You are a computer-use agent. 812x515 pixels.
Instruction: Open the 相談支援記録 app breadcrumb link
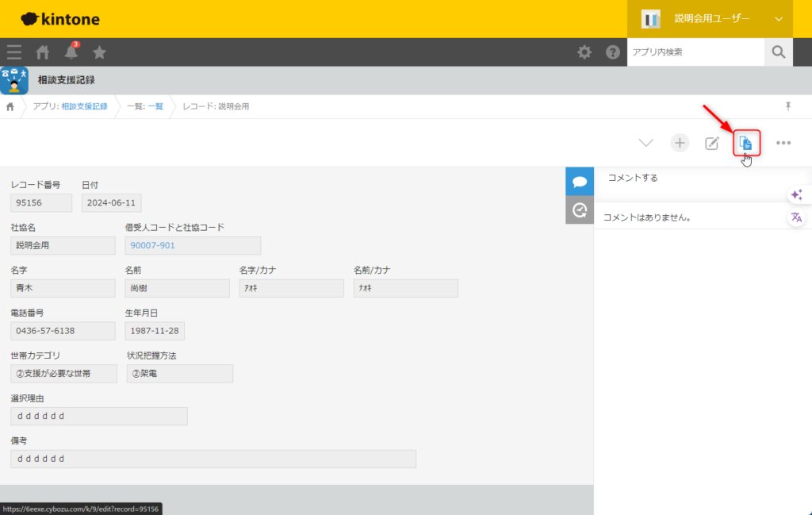point(84,106)
